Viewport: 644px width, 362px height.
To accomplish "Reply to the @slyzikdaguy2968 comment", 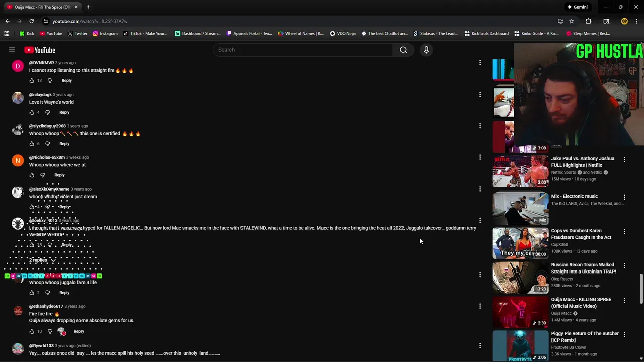I will click(x=64, y=144).
